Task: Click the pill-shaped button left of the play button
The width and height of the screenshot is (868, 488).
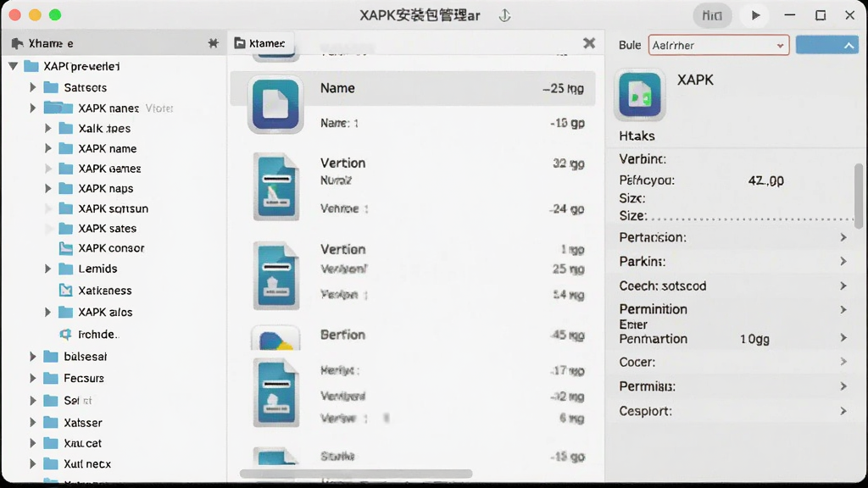Action: (712, 15)
